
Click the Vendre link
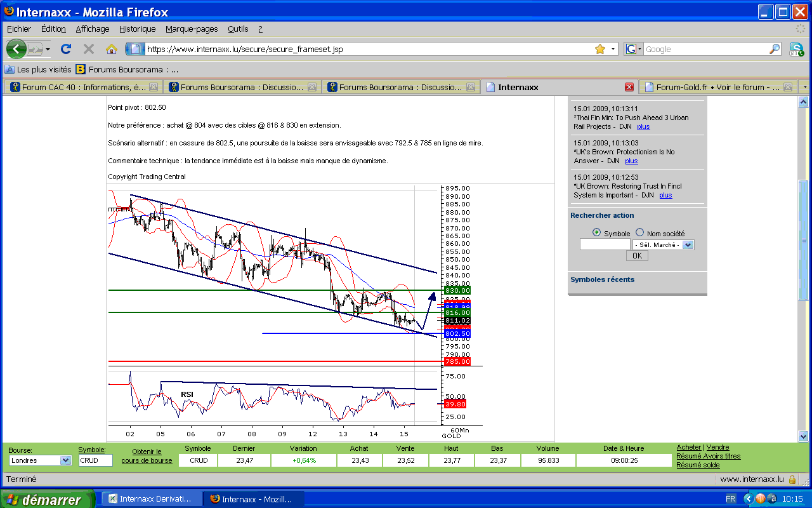[718, 448]
